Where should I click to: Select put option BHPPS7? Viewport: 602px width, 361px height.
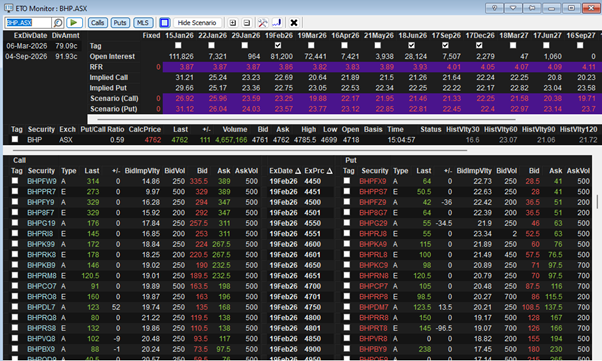[x=374, y=192]
